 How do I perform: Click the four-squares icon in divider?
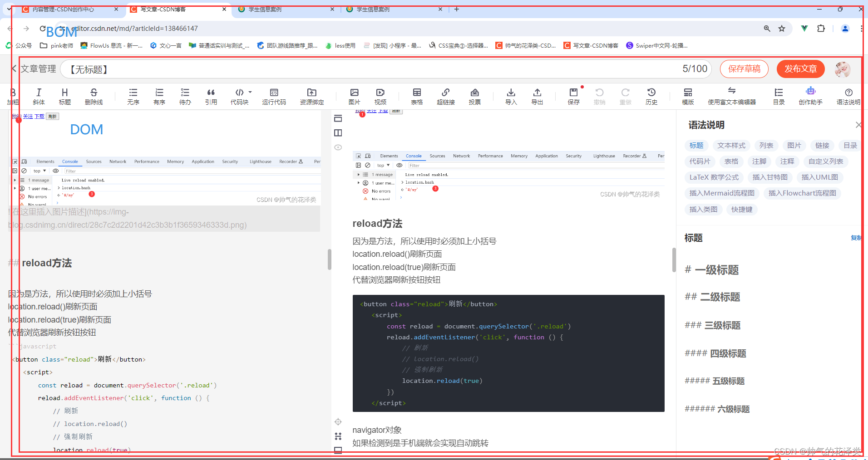(338, 436)
